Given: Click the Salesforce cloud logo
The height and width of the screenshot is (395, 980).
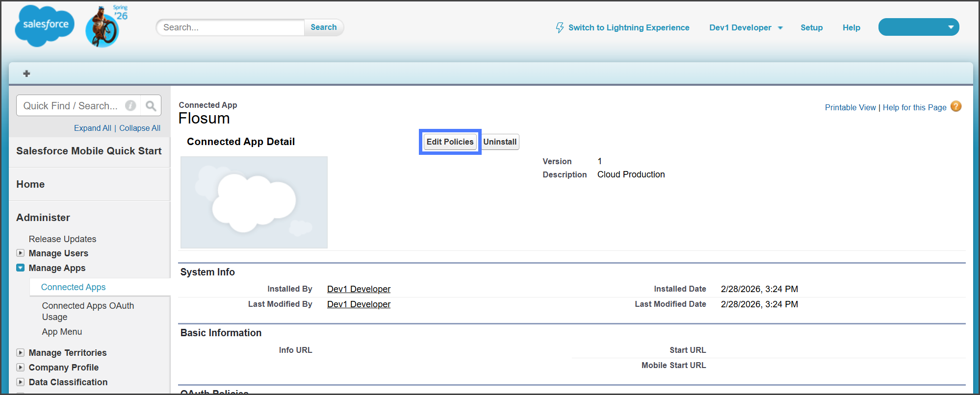Looking at the screenshot, I should (x=45, y=25).
